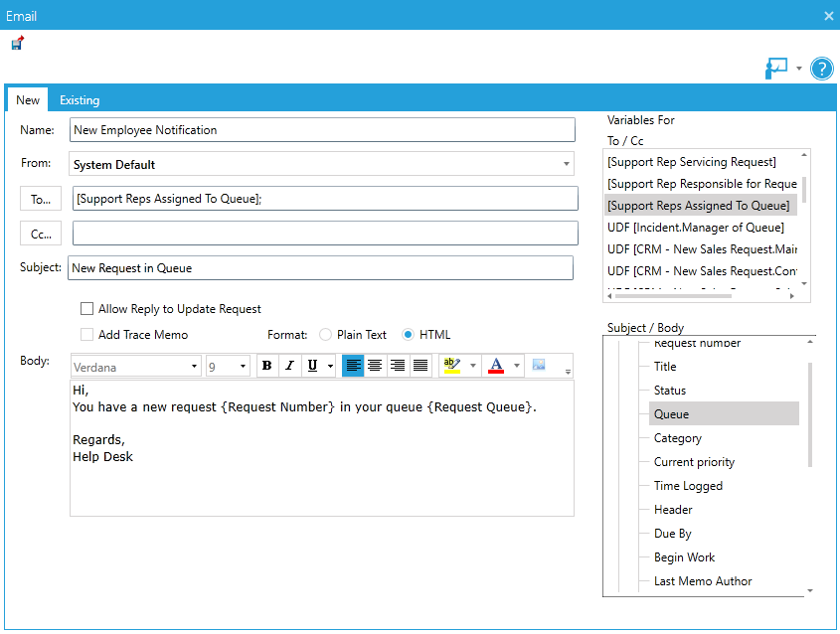Select Status in Subject/Body tree
Viewport: 840px width, 634px height.
point(670,391)
